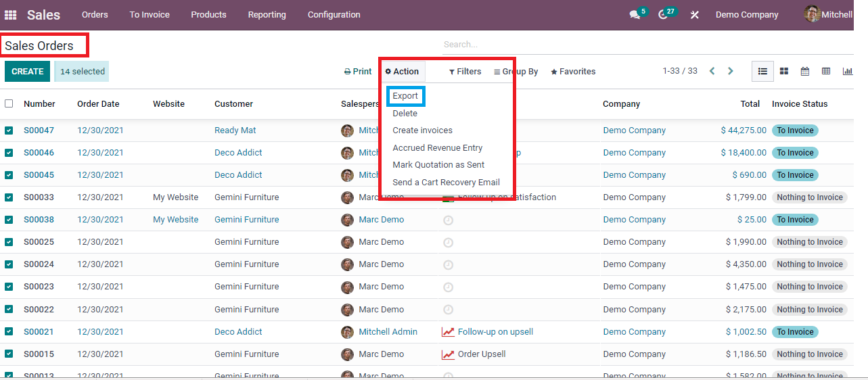Go to previous page of records
Screen dimensions: 868x380
(x=712, y=71)
